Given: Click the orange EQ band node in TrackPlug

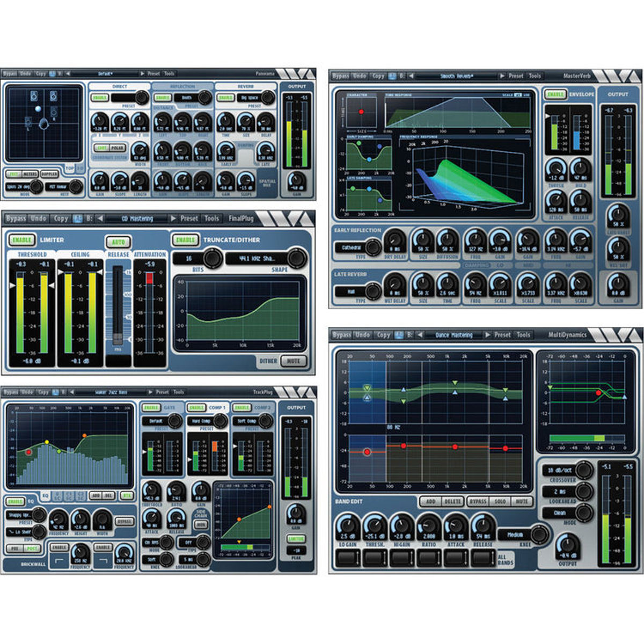Looking at the screenshot, I should (84, 435).
